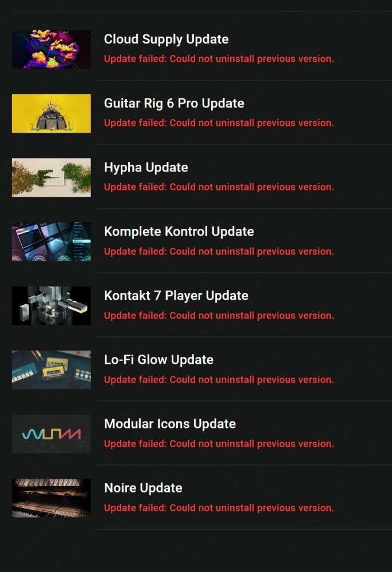
Task: Select the Komplete Kontrol Update title
Action: (x=179, y=231)
